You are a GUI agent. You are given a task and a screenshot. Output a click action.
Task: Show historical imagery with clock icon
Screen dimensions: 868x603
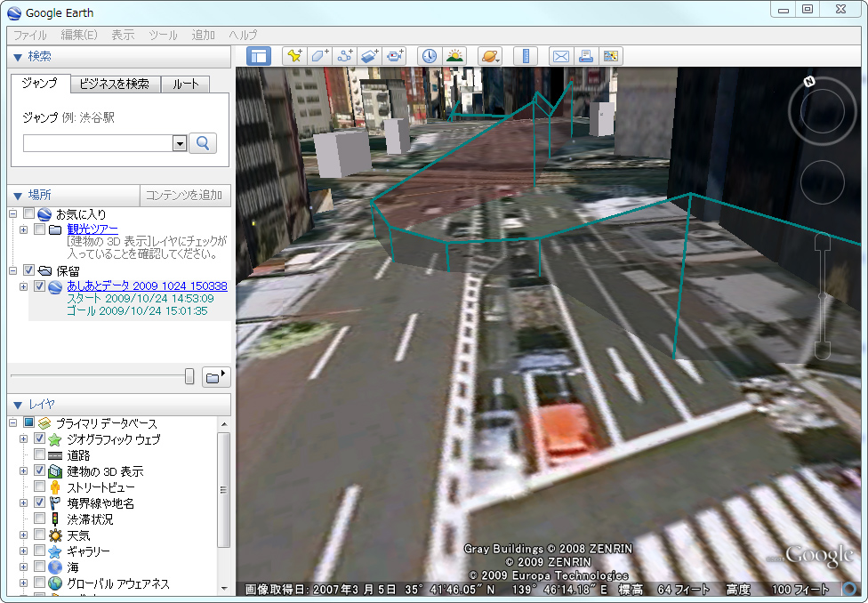tap(429, 55)
